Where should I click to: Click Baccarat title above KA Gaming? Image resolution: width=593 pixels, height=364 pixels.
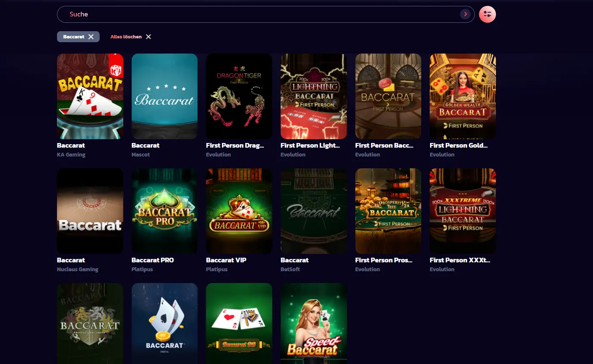pos(71,146)
